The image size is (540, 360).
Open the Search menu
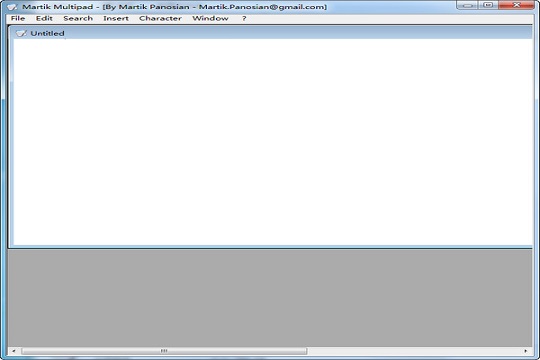(x=78, y=19)
